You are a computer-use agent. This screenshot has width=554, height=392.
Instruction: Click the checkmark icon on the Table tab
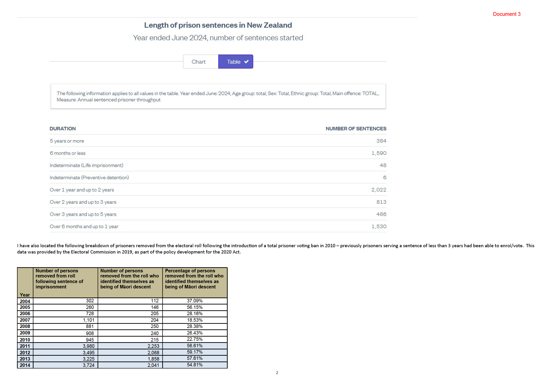(x=246, y=61)
